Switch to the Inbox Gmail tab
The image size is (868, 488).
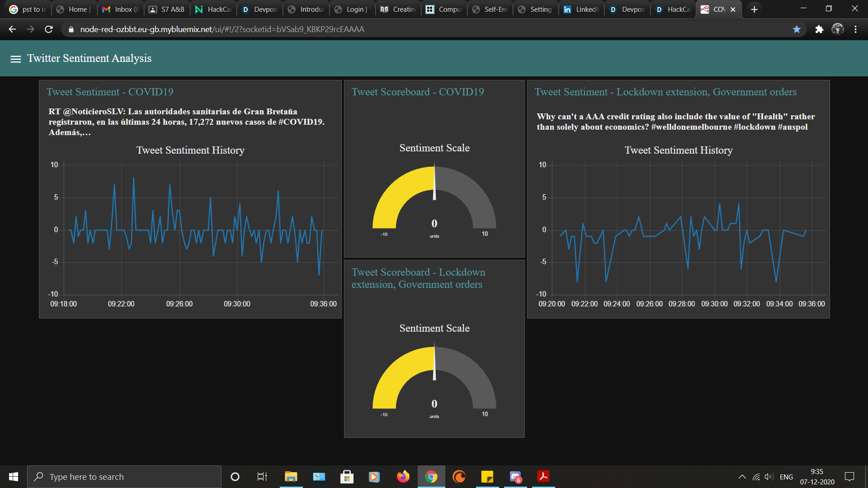click(x=120, y=9)
